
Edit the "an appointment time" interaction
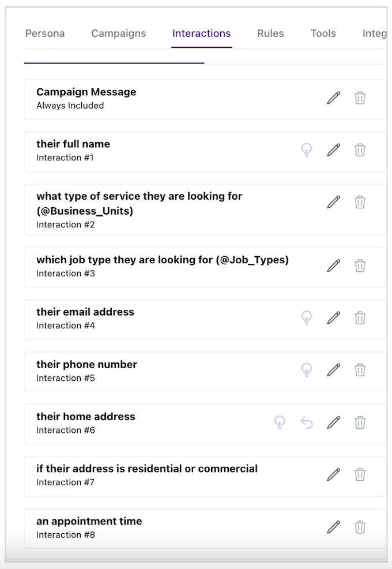[x=333, y=527]
